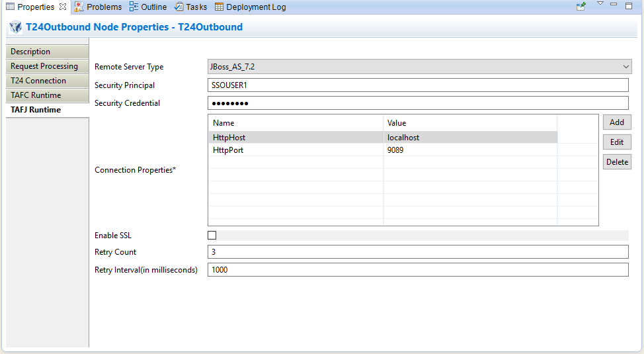Open the view menu triangle icon
Viewport: 644px width, 354px height.
tap(600, 5)
